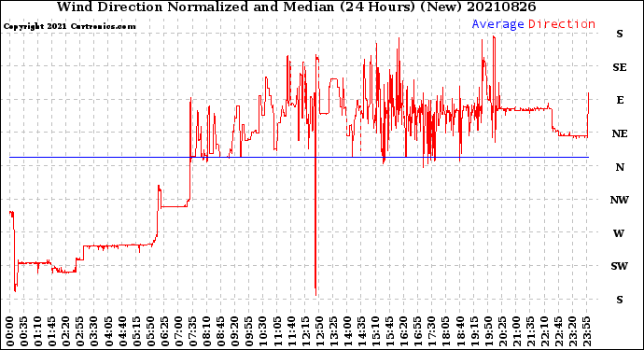Image resolution: width=644 pixels, height=350 pixels.
Task: Click the 03:30 time axis label
Action: [94, 331]
